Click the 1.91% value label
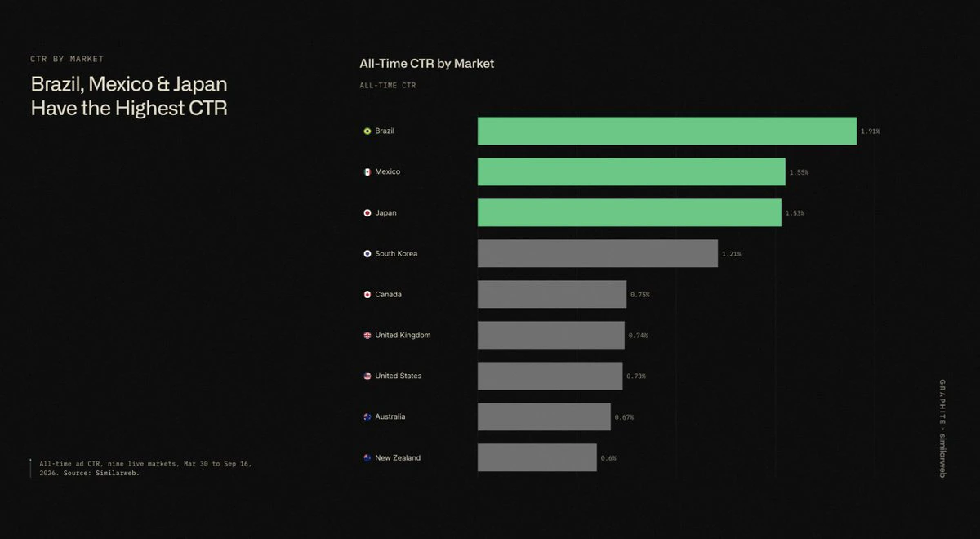The height and width of the screenshot is (539, 980). click(x=871, y=131)
